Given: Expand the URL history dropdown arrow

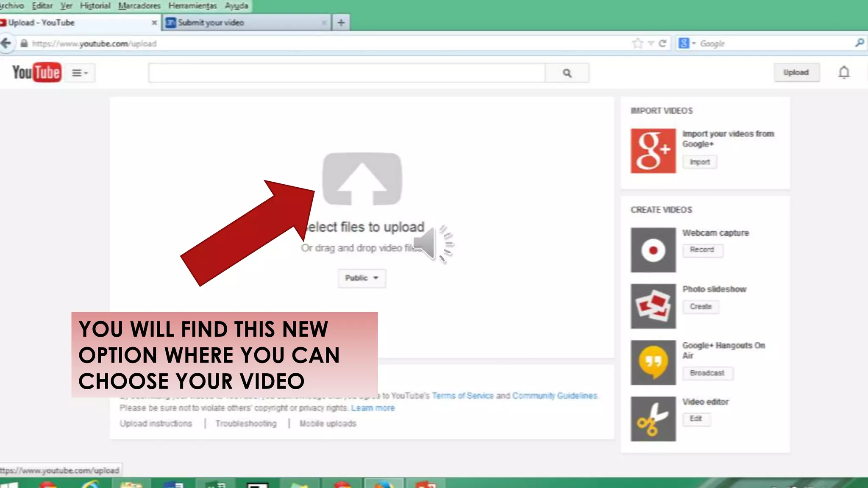Looking at the screenshot, I should [651, 44].
